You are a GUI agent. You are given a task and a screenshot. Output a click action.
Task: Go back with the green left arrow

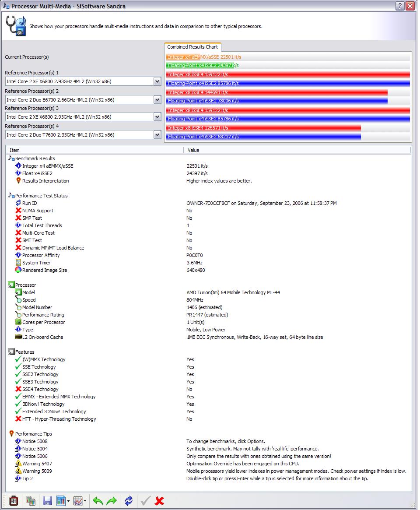98,500
